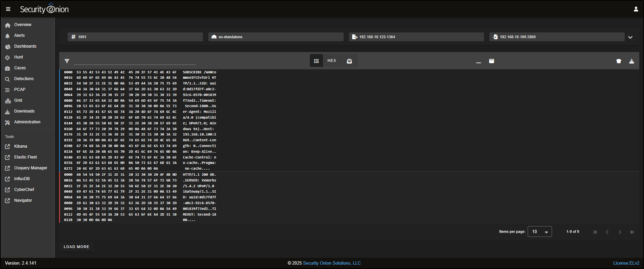The height and width of the screenshot is (269, 644).
Task: Switch to packet list view
Action: click(316, 61)
